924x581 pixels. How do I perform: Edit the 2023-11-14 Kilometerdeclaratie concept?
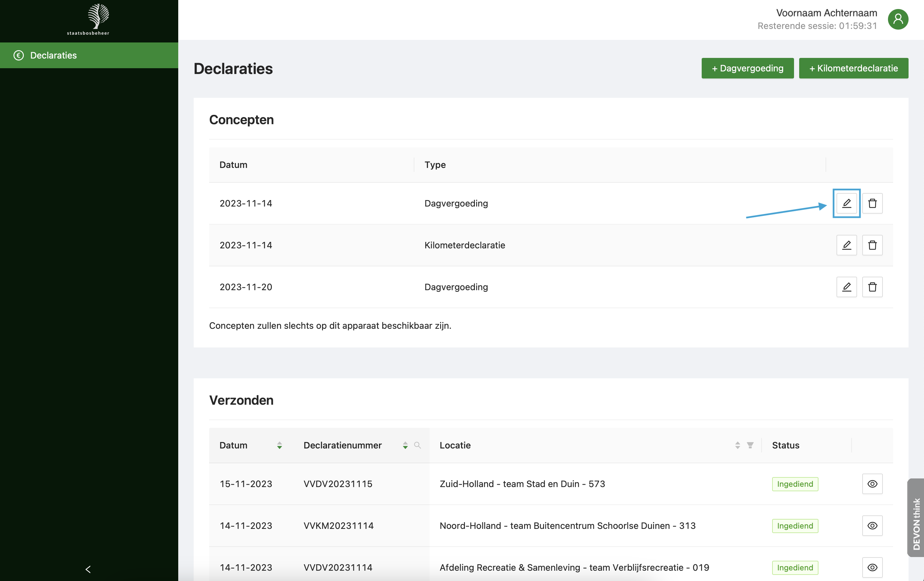(x=846, y=245)
